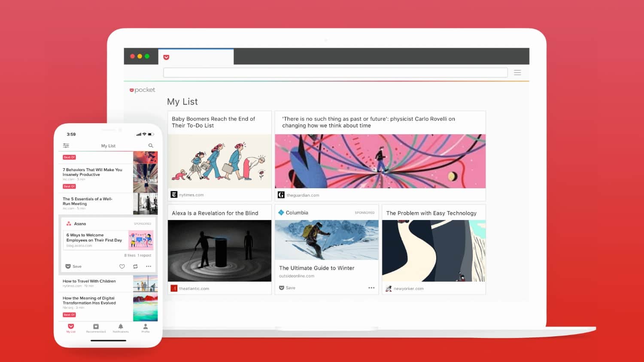Click the outsideonline.com source text
The width and height of the screenshot is (644, 362).
[297, 276]
